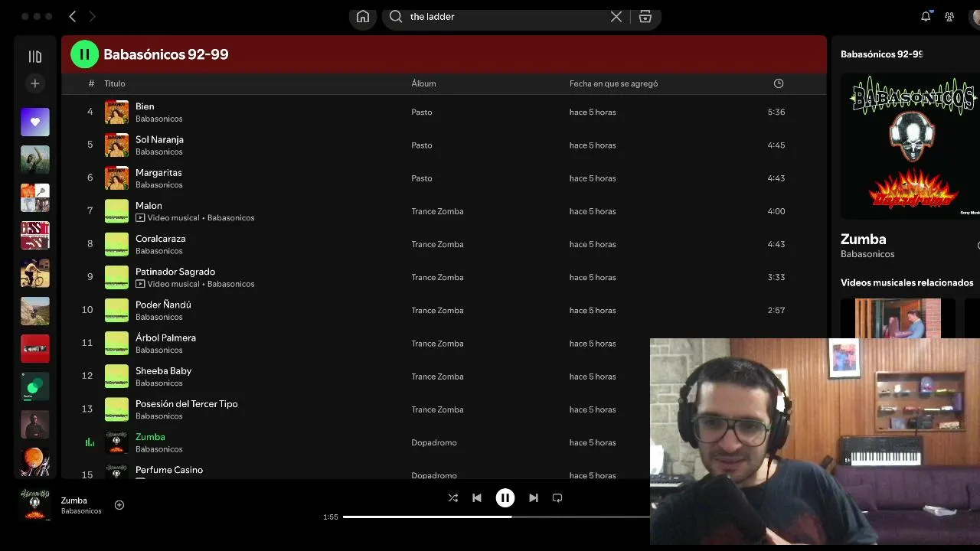Viewport: 980px width, 551px height.
Task: Open Browse icon beside search bar
Action: coord(645,17)
